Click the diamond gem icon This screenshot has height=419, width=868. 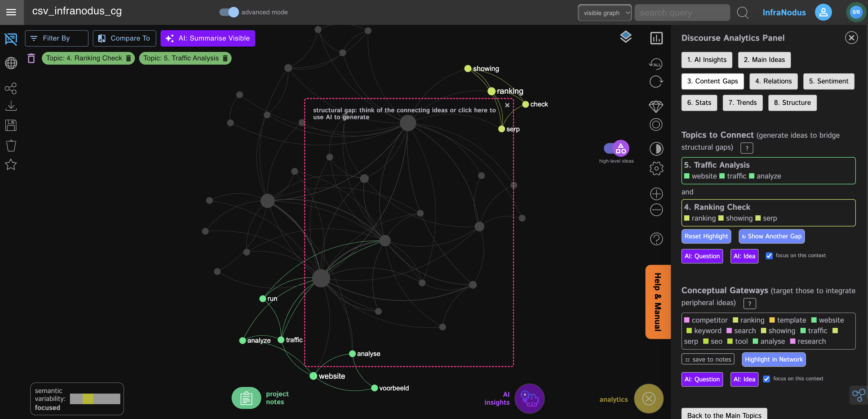(656, 107)
